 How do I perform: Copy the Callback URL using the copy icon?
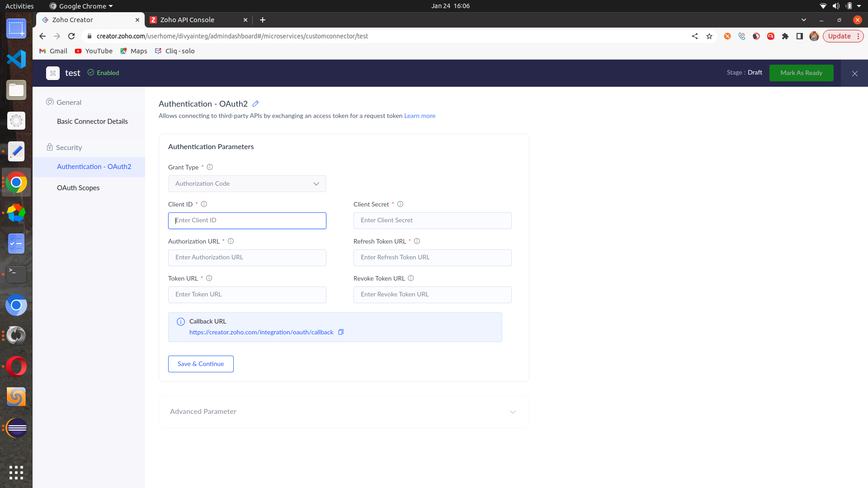[x=341, y=332]
